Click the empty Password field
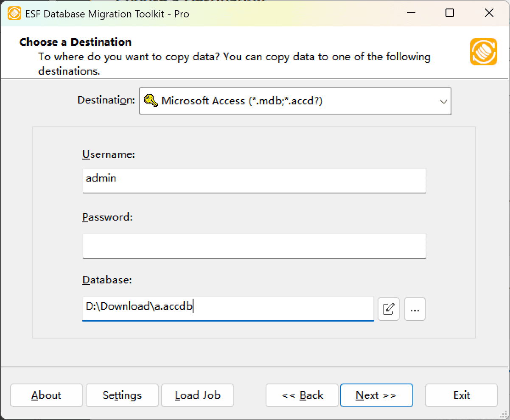Image resolution: width=510 pixels, height=420 pixels. (x=254, y=246)
